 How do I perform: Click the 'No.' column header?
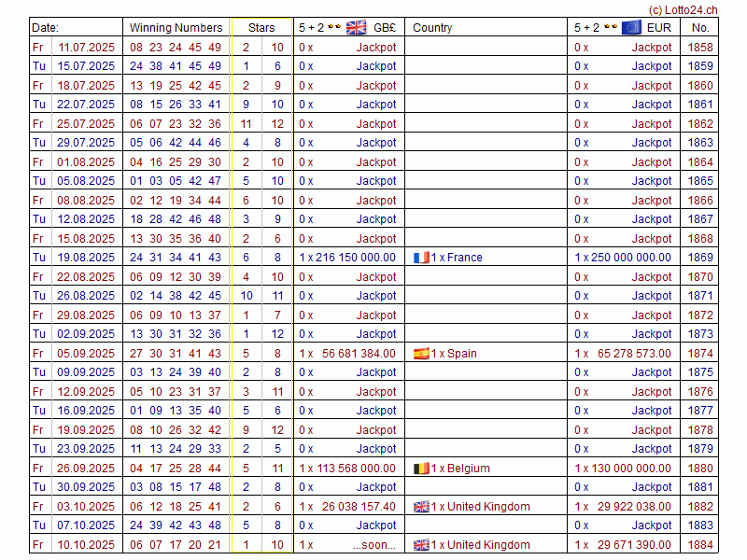point(700,28)
